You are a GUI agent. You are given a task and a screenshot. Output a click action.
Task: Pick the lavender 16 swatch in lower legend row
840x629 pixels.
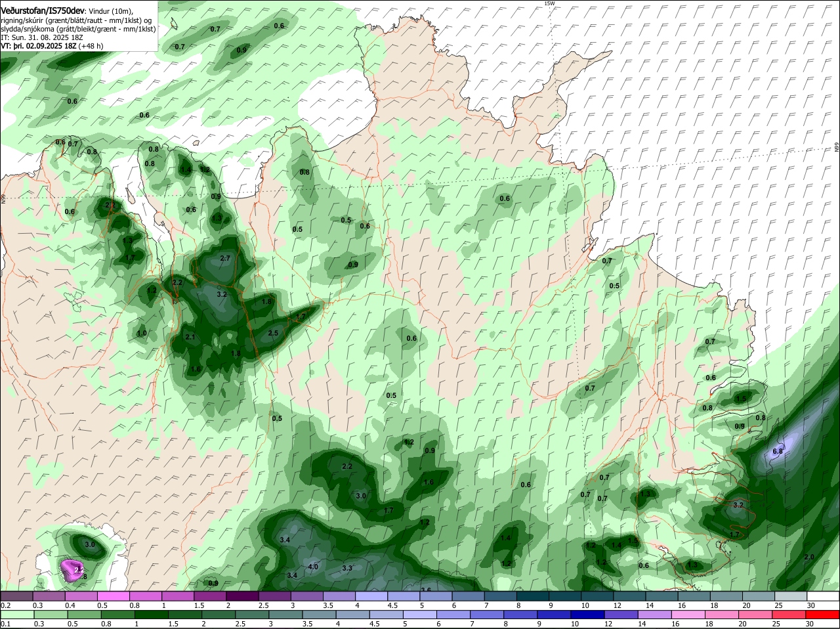tap(689, 615)
